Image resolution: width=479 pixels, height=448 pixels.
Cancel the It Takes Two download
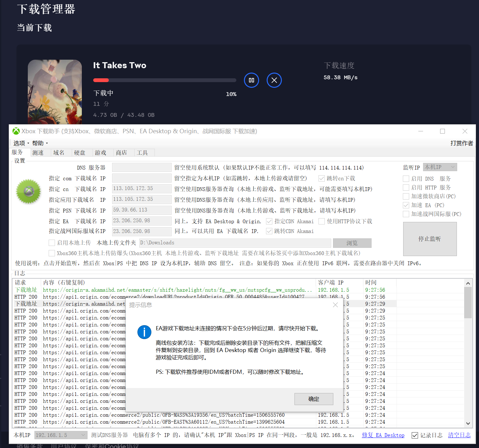[x=274, y=80]
